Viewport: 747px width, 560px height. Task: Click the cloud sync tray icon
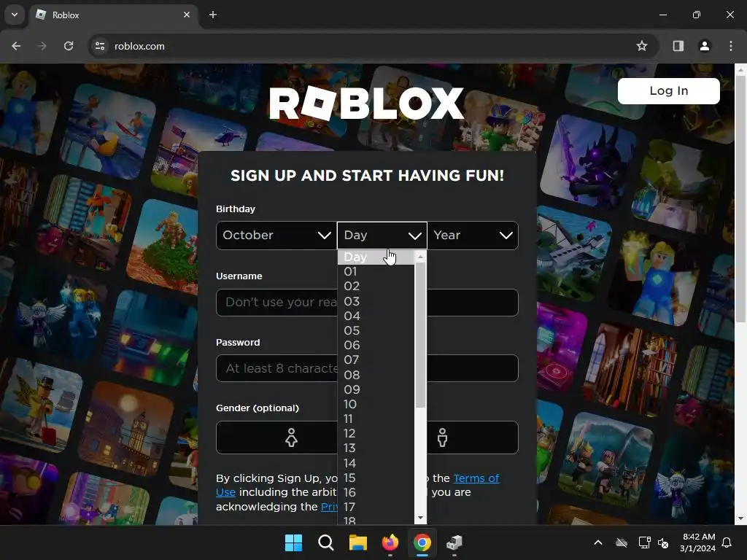(x=622, y=542)
